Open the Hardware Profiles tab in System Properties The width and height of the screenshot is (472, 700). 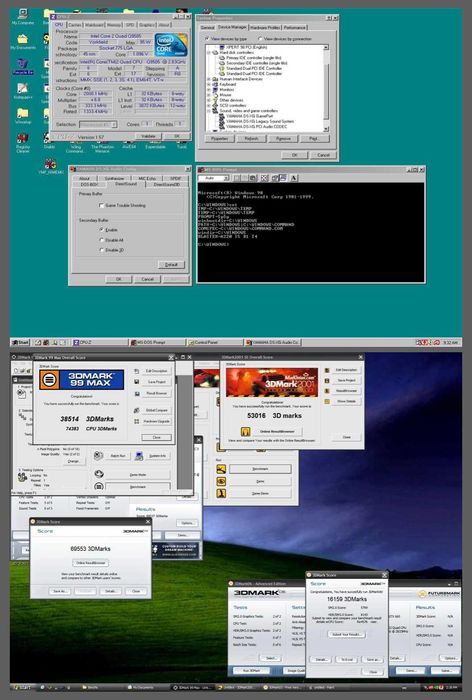(x=264, y=27)
